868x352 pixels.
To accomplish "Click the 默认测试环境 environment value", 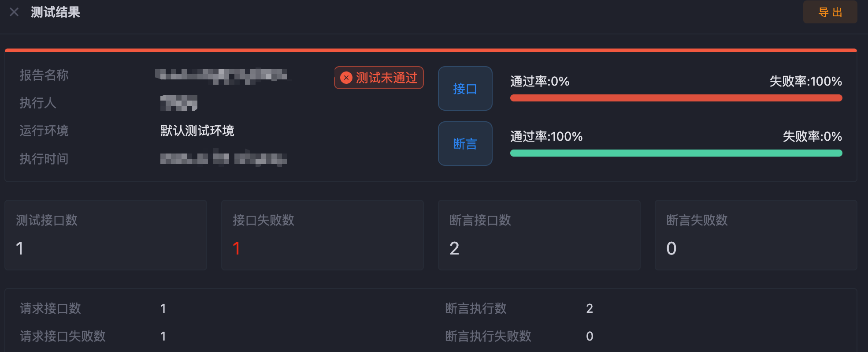I will coord(197,131).
